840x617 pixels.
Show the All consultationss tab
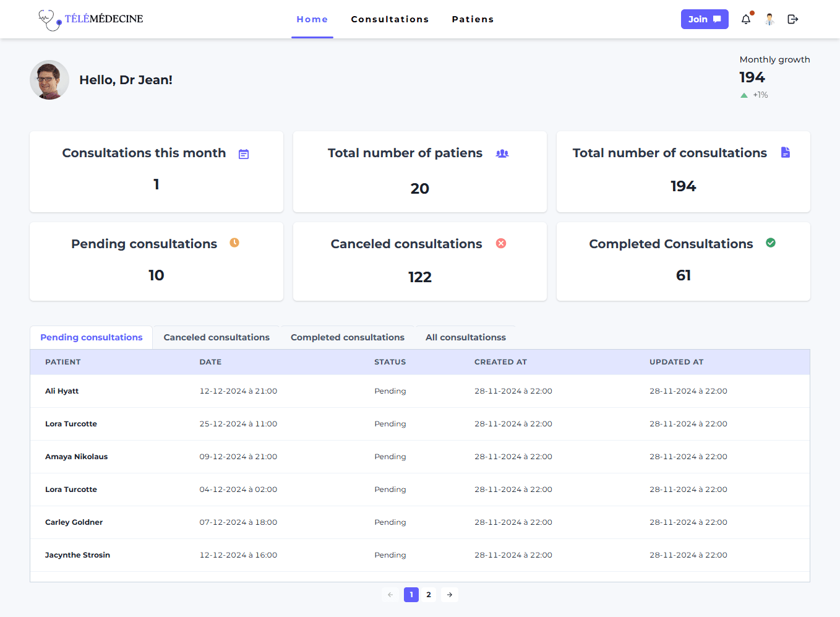(466, 337)
